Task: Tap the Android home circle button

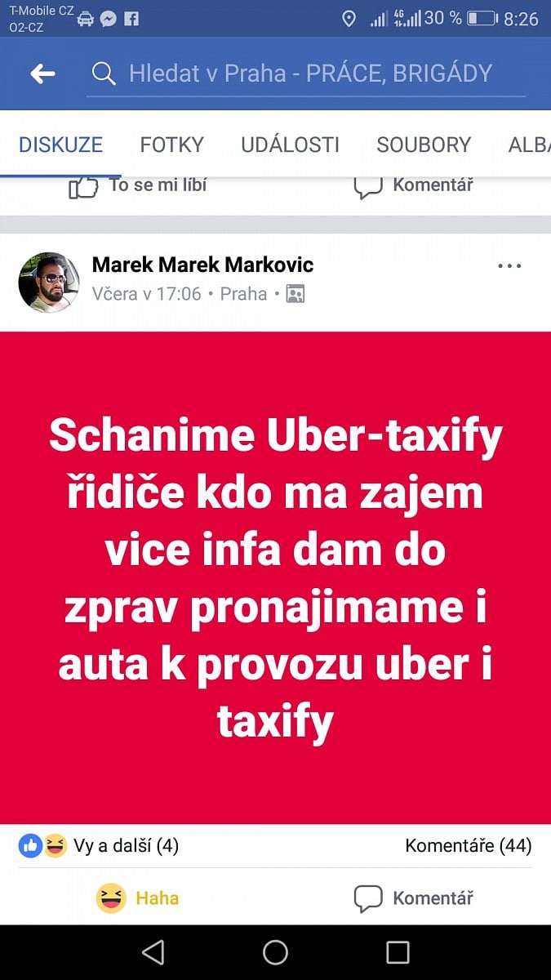Action: [275, 952]
